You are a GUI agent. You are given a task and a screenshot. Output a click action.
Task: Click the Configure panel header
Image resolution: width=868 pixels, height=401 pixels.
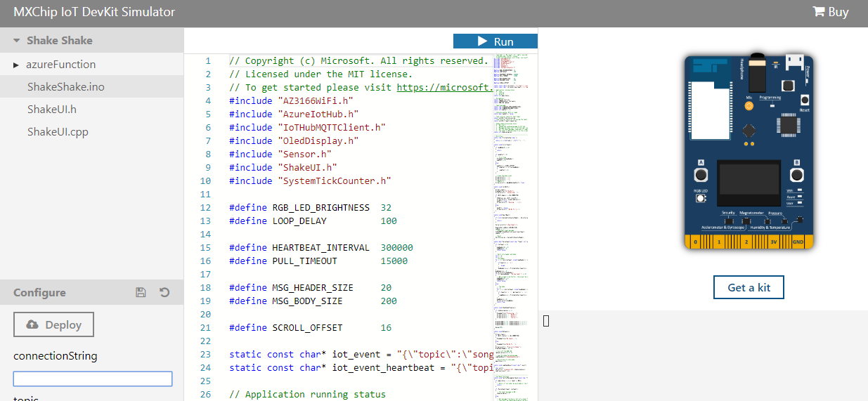(x=91, y=292)
